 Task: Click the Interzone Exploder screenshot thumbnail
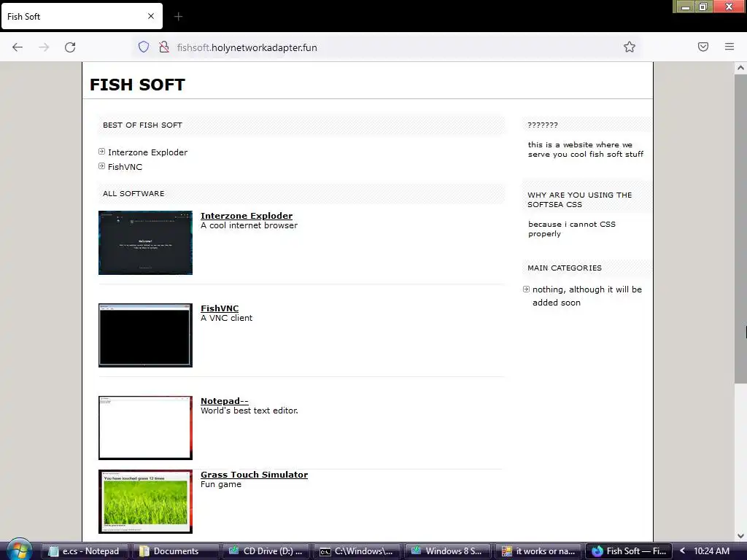pyautogui.click(x=145, y=243)
